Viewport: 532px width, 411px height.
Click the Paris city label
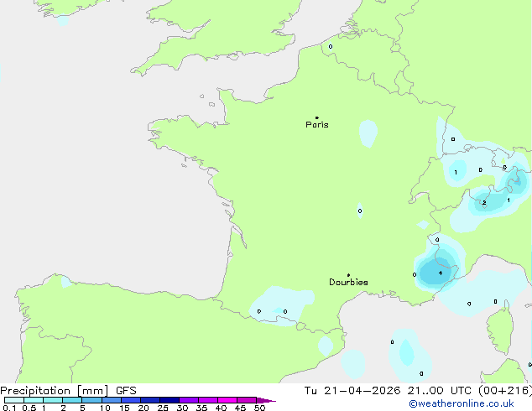coord(317,125)
